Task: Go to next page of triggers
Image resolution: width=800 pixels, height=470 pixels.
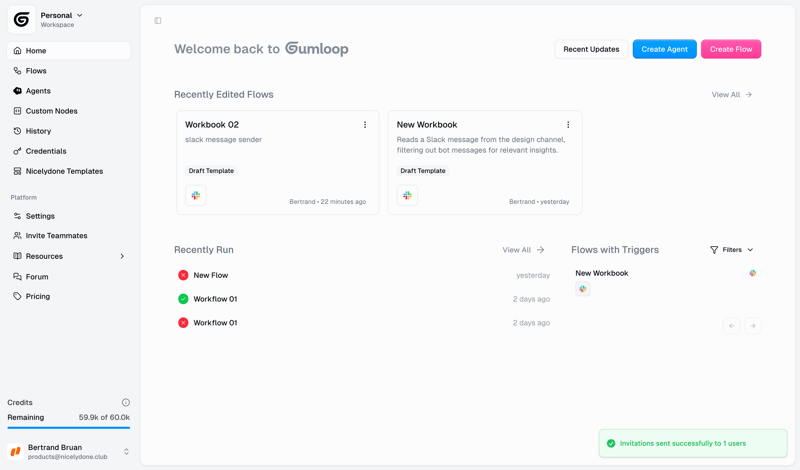Action: (753, 326)
